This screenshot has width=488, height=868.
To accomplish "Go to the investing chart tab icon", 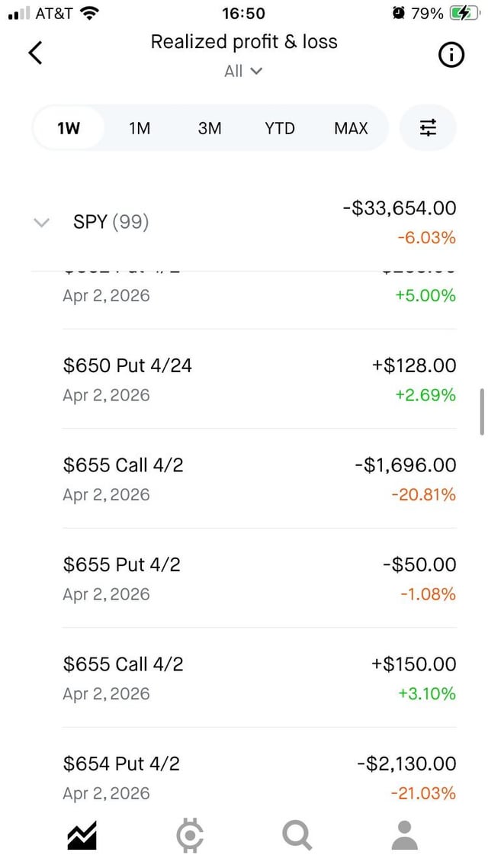I will 82,835.
